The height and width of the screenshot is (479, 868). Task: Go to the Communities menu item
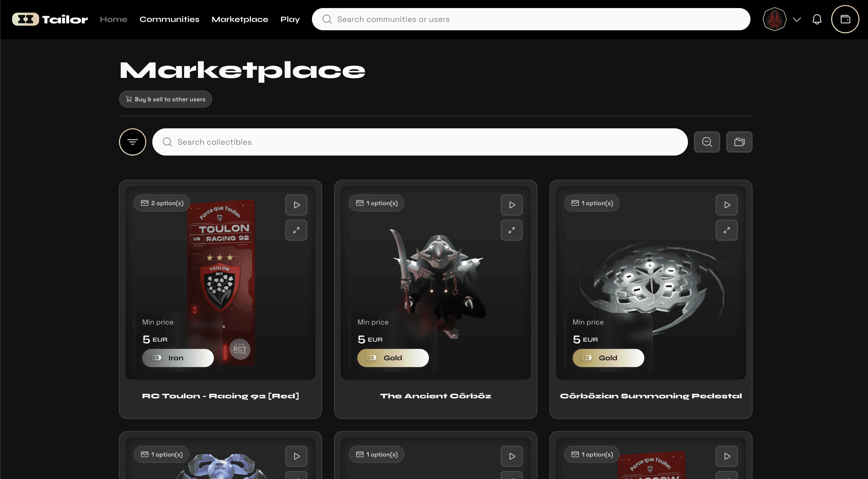click(x=169, y=19)
